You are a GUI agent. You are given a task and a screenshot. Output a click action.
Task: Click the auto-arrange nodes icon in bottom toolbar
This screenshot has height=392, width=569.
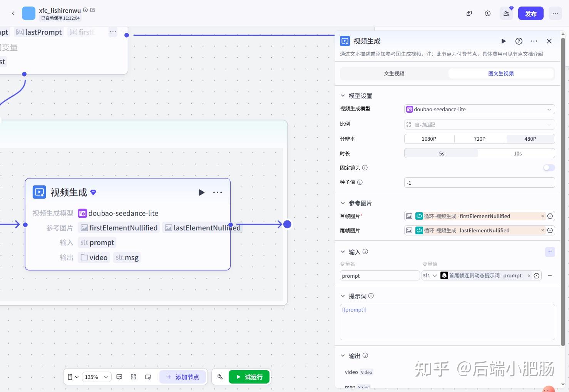point(134,377)
